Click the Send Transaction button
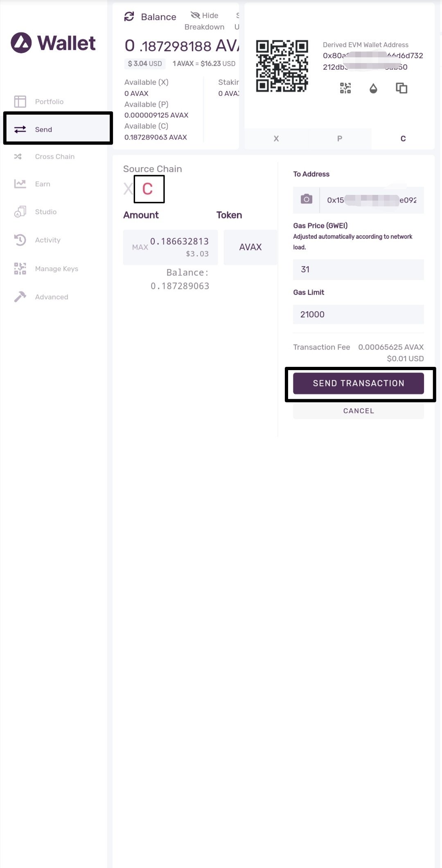 (358, 383)
